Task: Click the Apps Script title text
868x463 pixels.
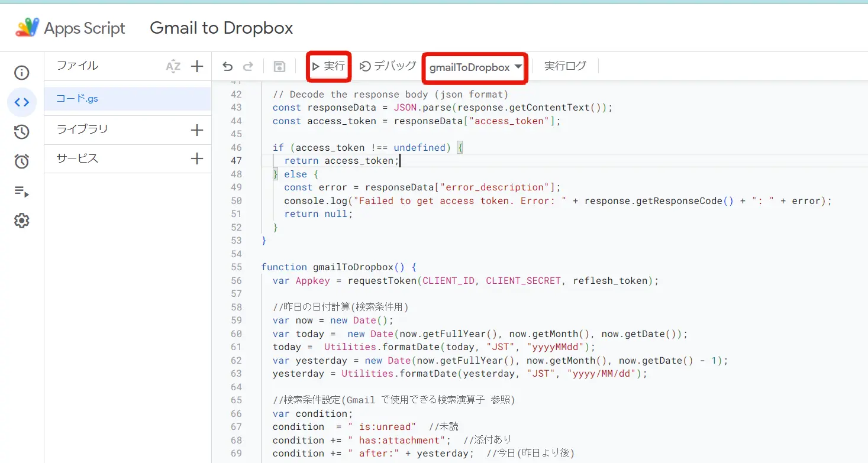Action: point(85,28)
